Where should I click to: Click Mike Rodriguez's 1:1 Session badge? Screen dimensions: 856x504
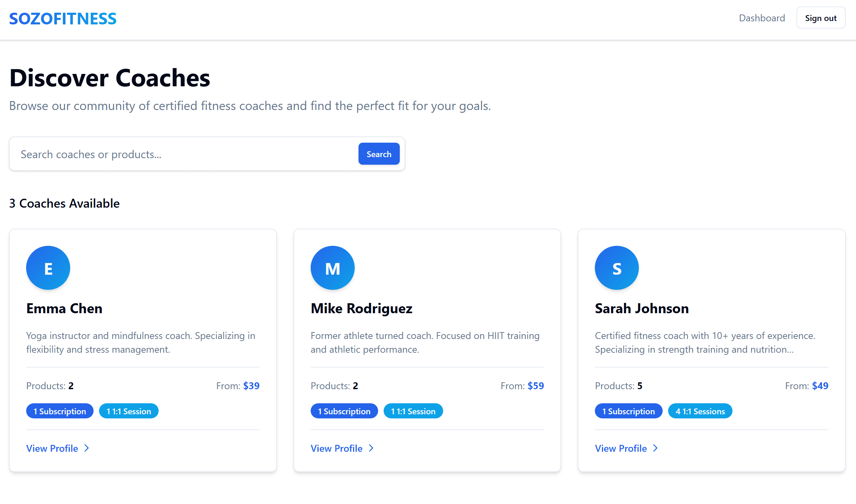click(x=413, y=411)
